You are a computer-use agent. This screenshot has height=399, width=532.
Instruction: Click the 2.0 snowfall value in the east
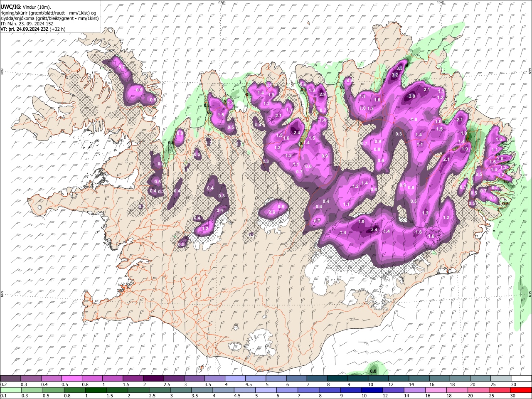(500, 159)
